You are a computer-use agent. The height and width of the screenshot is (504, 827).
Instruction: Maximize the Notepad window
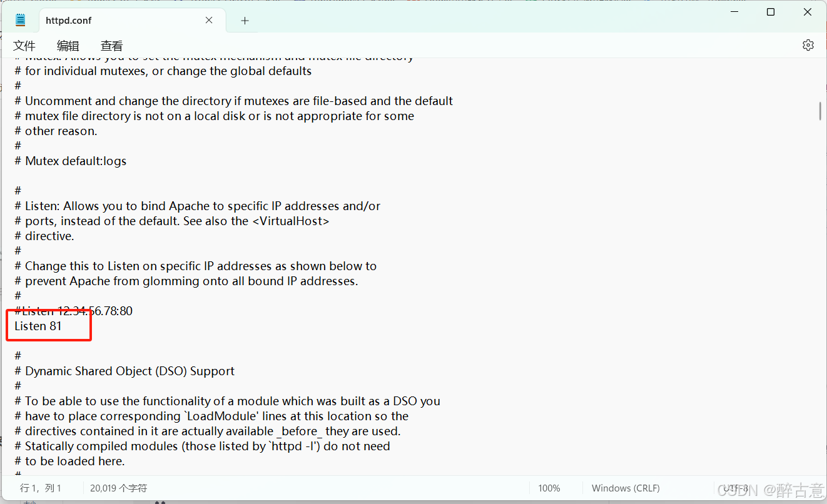click(771, 12)
